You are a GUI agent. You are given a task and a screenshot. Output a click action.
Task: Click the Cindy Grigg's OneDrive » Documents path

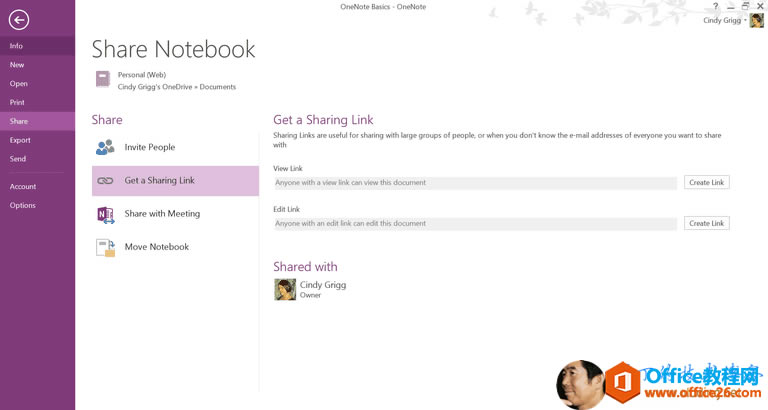coord(177,87)
